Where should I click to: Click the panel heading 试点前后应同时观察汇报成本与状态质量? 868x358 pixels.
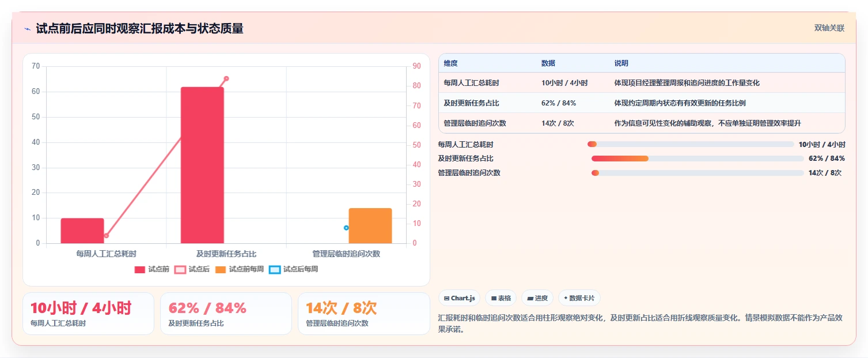pyautogui.click(x=139, y=29)
